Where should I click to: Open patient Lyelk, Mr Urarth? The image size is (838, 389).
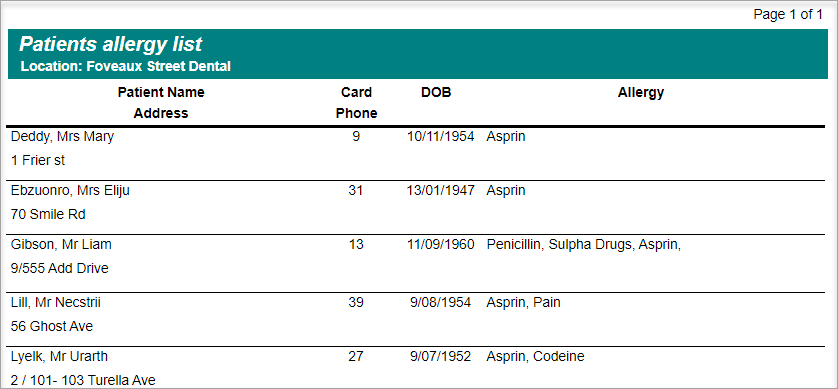click(x=59, y=356)
